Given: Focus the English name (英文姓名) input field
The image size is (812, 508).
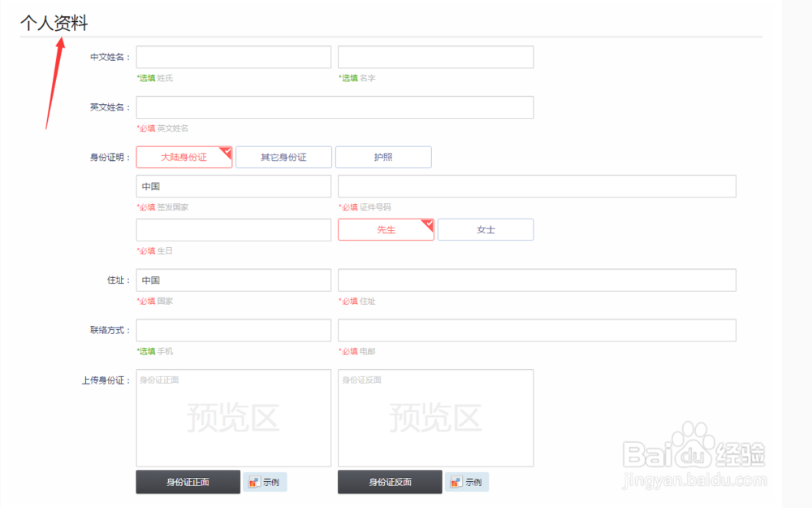Looking at the screenshot, I should pyautogui.click(x=335, y=107).
